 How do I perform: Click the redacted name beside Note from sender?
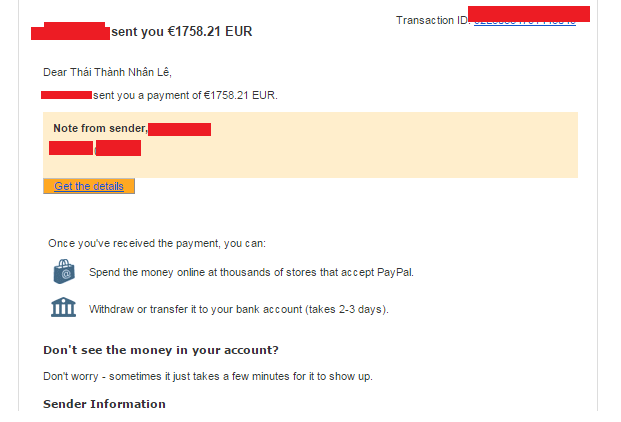(179, 129)
